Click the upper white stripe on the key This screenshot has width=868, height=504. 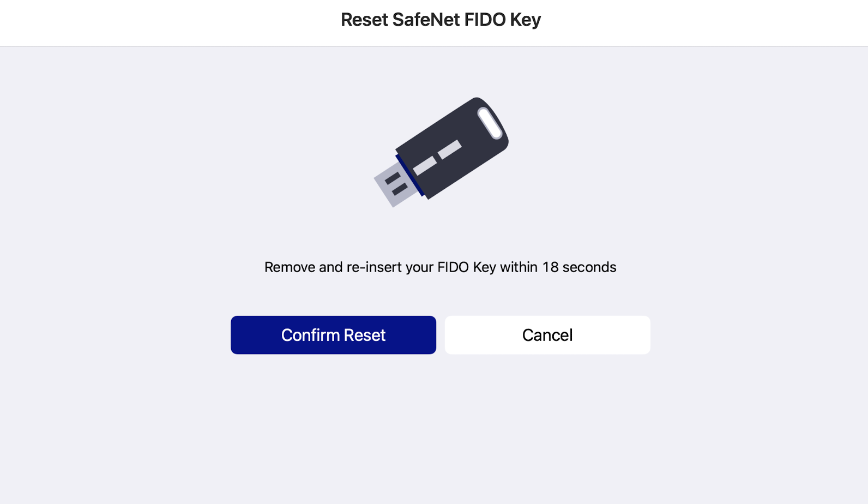[450, 149]
